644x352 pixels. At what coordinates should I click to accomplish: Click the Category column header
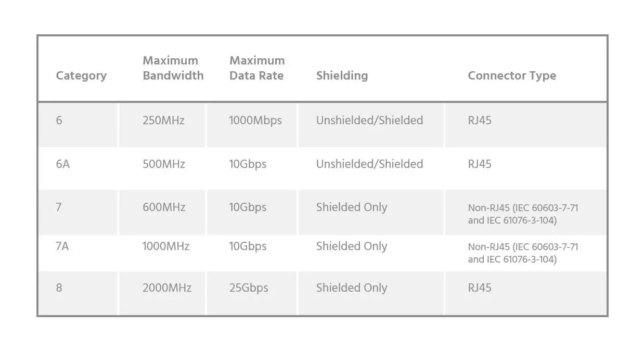[x=81, y=75]
